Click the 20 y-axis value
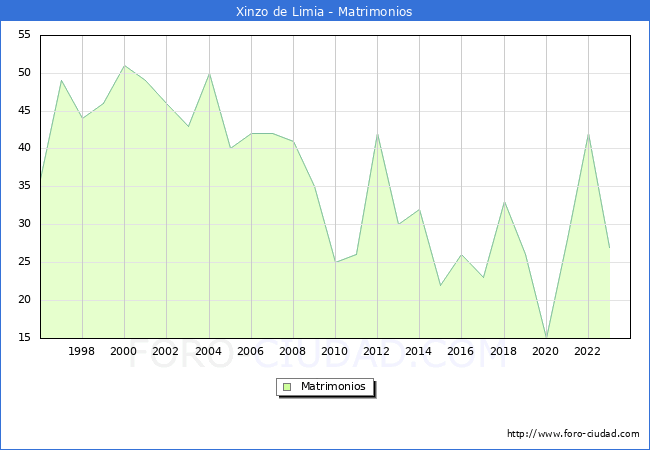Screen dimensions: 650x450 [x=24, y=299]
